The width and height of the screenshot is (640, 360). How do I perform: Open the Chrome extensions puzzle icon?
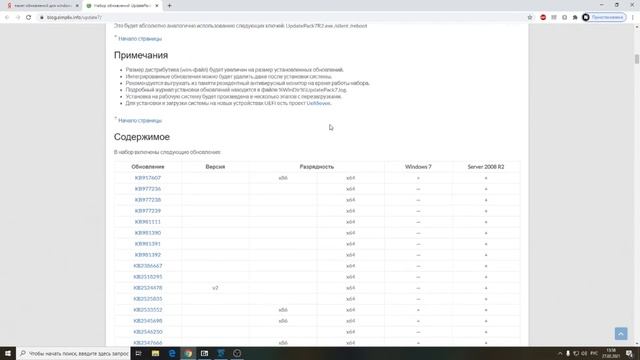tap(575, 17)
